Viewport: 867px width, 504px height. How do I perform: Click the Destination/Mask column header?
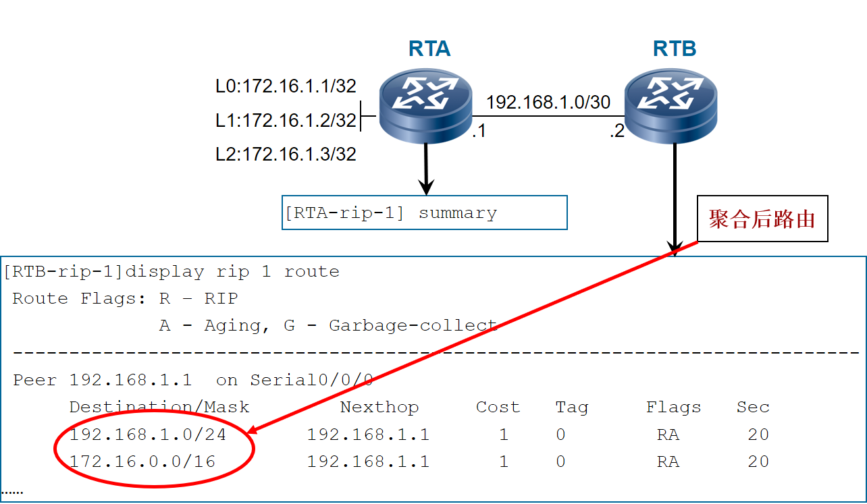[x=159, y=408]
